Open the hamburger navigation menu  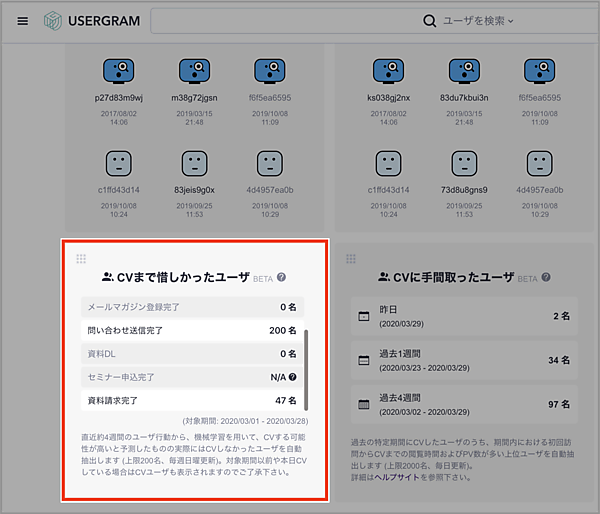click(22, 21)
